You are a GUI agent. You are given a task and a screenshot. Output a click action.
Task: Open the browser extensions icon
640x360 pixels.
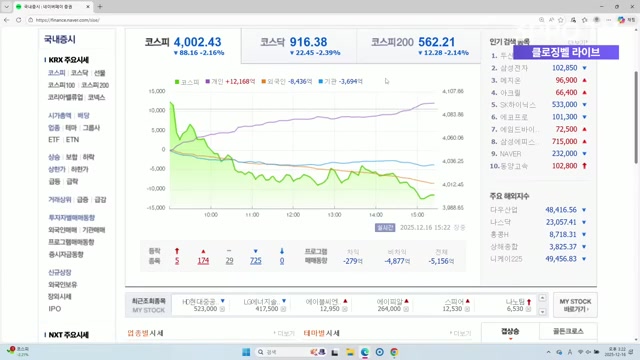coord(573,20)
